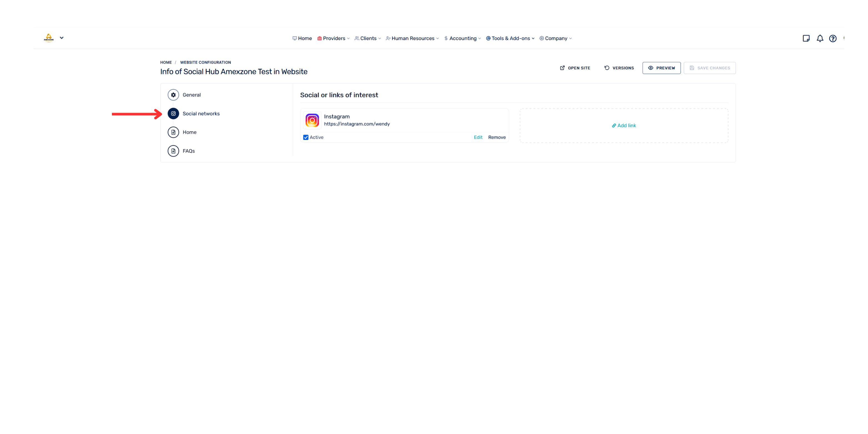
Task: Open the sticky notes icon
Action: pos(806,38)
